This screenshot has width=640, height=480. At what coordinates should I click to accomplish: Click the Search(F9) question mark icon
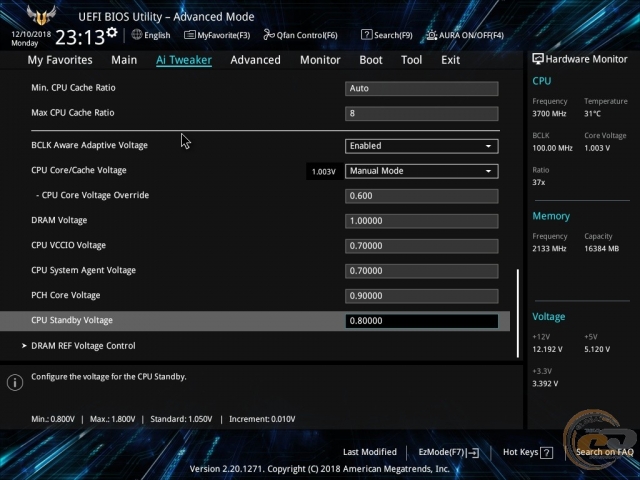pyautogui.click(x=367, y=35)
